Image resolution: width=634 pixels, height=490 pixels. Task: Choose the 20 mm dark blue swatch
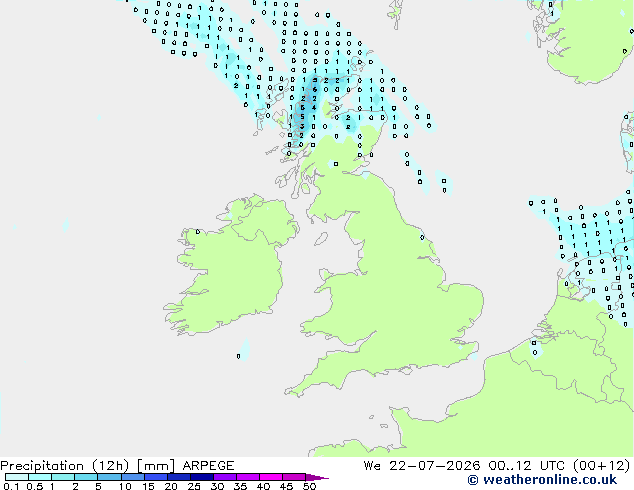point(179,477)
